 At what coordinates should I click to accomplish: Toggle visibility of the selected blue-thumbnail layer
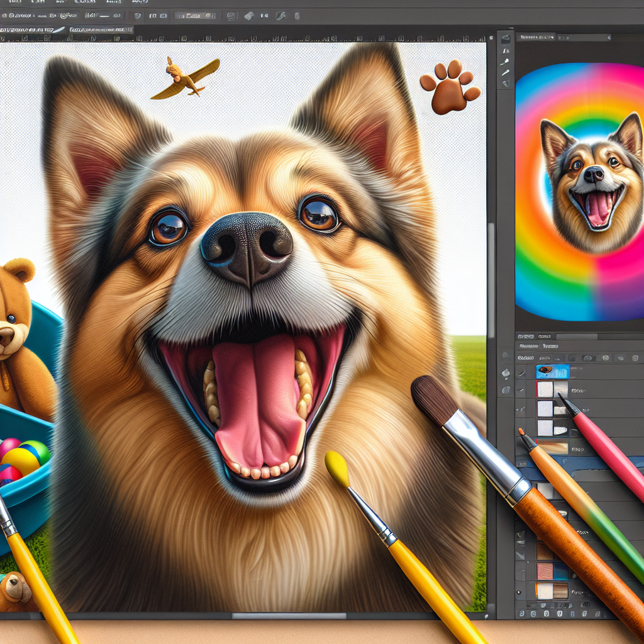pos(521,373)
